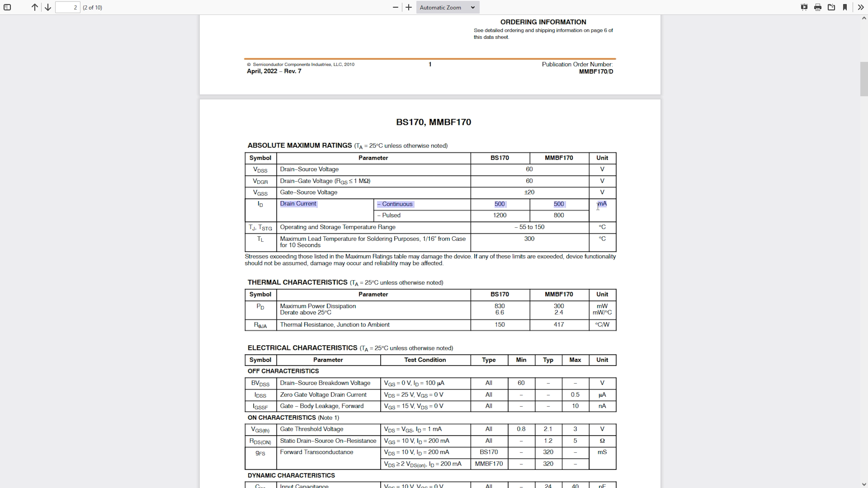Select the Drain Current row label
The width and height of the screenshot is (868, 488).
click(x=298, y=203)
